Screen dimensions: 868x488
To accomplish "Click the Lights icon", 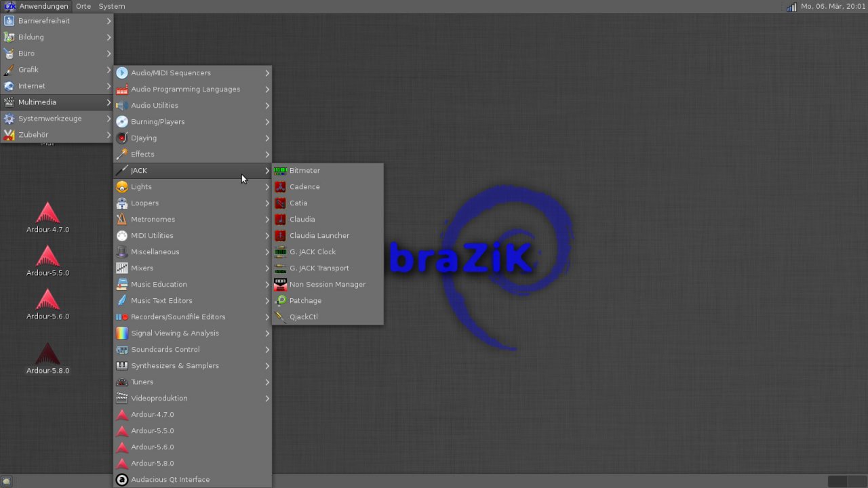I will pos(122,187).
